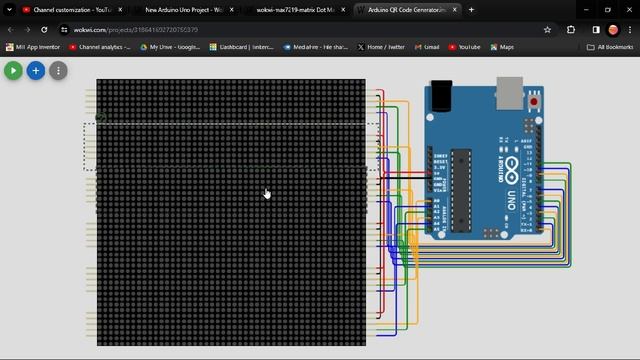Open the YouTube bookmark
The height and width of the screenshot is (360, 640).
pyautogui.click(x=464, y=47)
